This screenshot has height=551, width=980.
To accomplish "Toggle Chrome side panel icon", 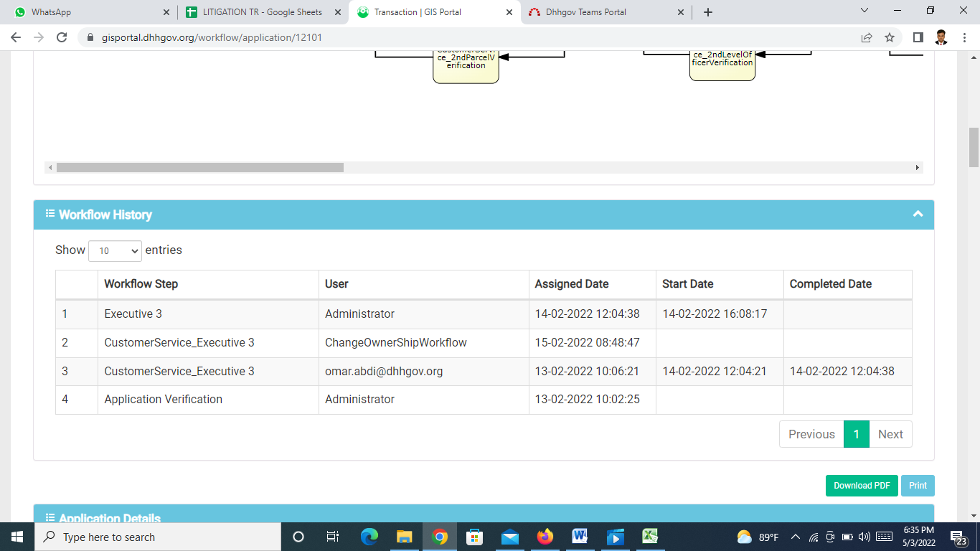I will [x=918, y=37].
